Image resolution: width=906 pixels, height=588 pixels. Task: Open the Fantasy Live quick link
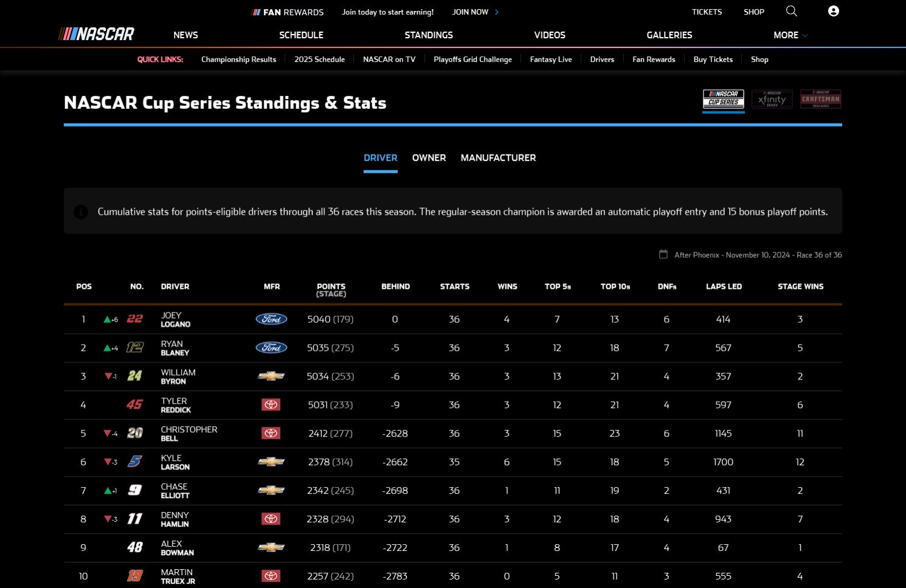(x=551, y=60)
